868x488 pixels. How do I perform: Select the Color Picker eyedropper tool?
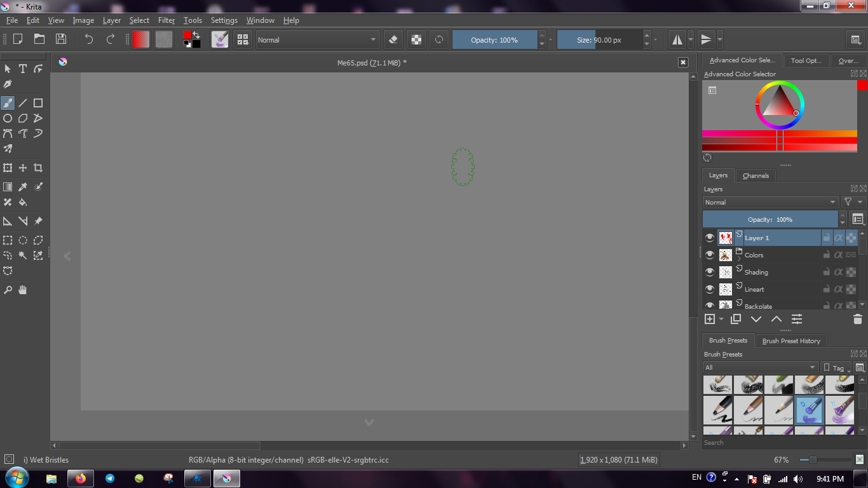click(23, 187)
